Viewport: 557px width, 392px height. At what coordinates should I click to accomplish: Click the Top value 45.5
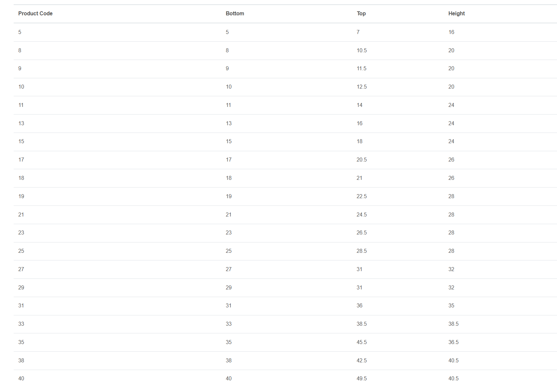tap(361, 342)
